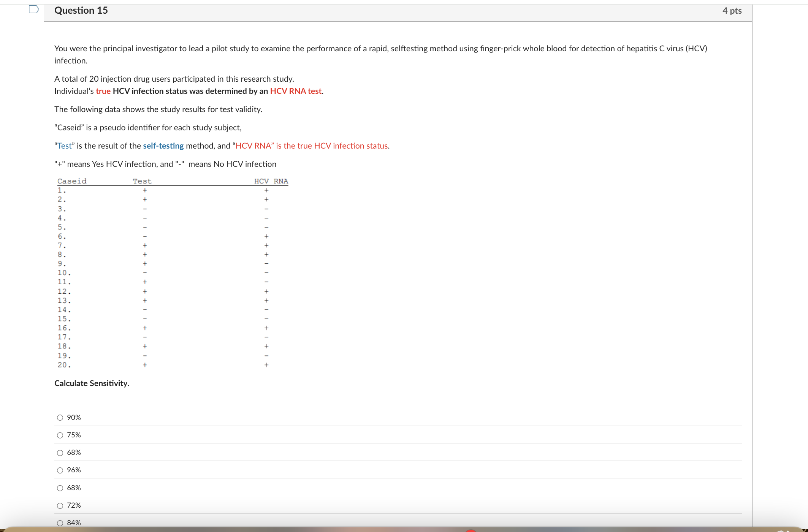Select the second 68% radio option
The image size is (808, 532).
click(60, 488)
